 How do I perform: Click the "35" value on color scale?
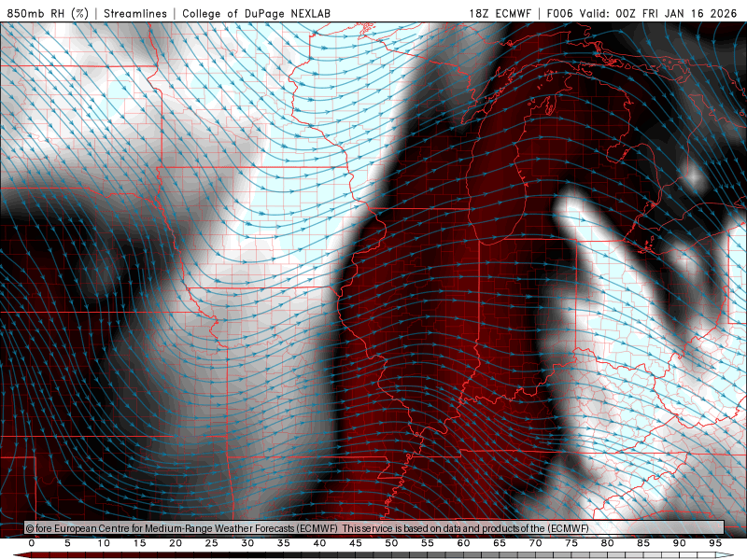[x=284, y=543]
